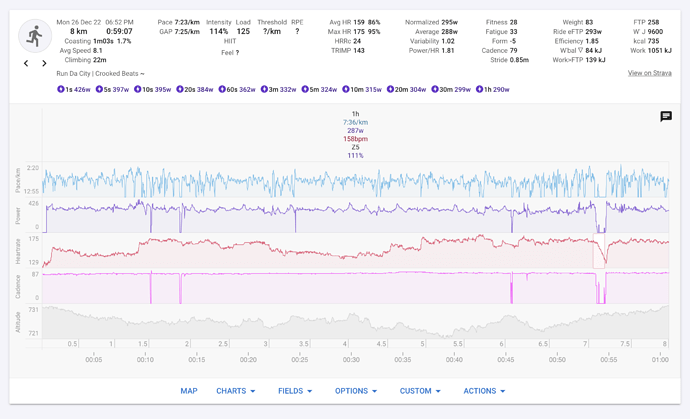Expand the CHARTS dropdown menu
The width and height of the screenshot is (690, 419).
(x=235, y=391)
